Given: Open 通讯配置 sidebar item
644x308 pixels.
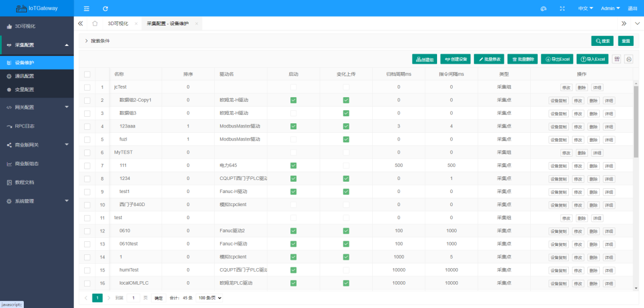Looking at the screenshot, I should pyautogui.click(x=37, y=76).
